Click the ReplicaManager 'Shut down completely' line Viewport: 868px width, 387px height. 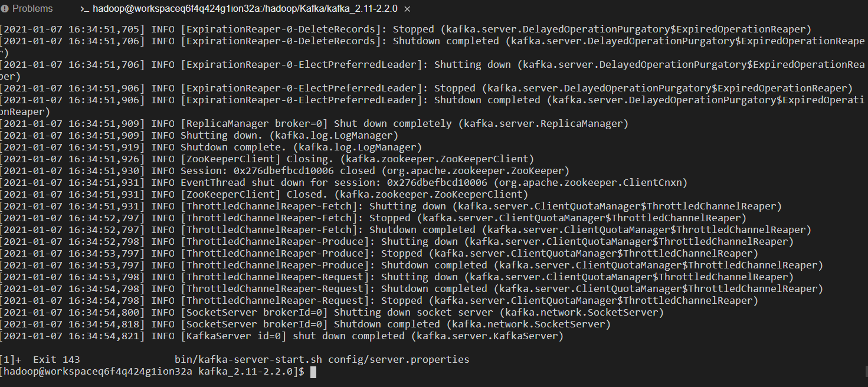click(x=315, y=124)
